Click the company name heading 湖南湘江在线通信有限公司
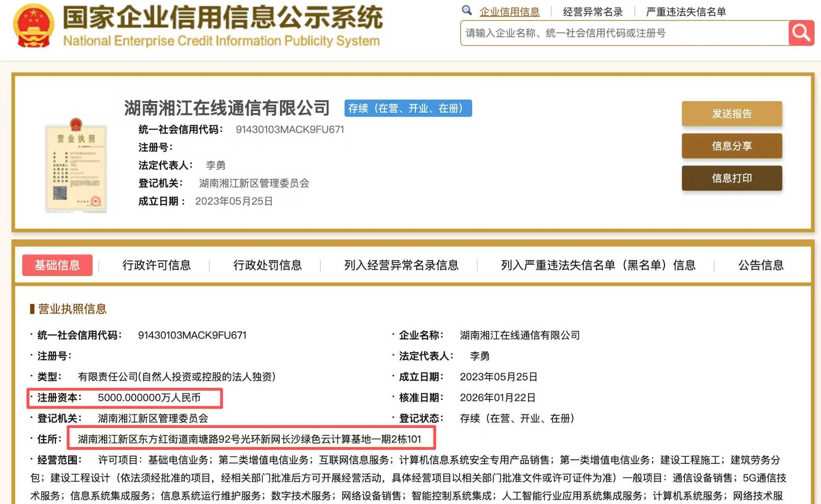The image size is (821, 504). 227,108
